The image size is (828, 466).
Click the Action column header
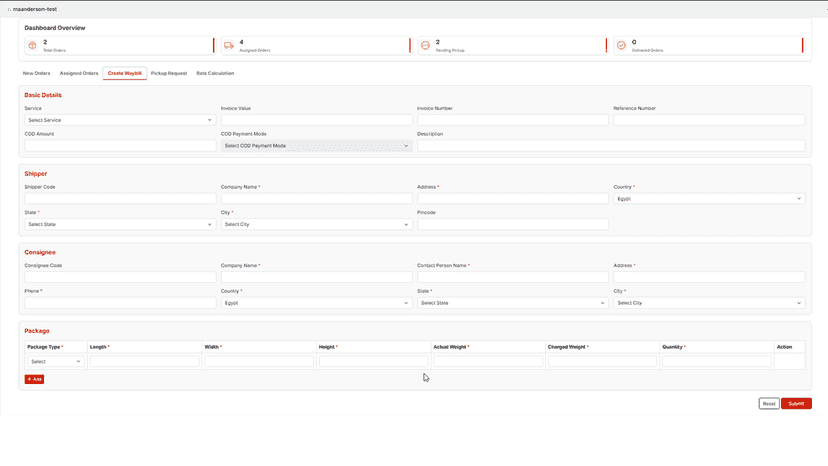(784, 347)
